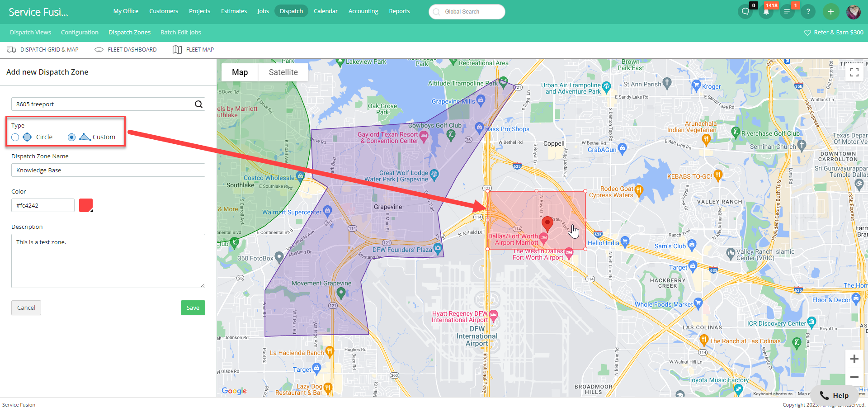Open Dispatch Zones submenu link
This screenshot has width=868, height=412.
(129, 33)
